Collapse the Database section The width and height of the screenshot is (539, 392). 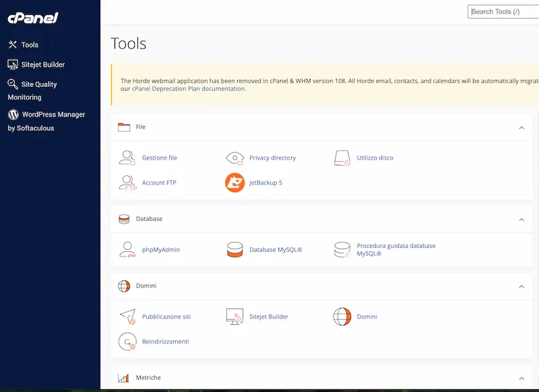tap(521, 220)
